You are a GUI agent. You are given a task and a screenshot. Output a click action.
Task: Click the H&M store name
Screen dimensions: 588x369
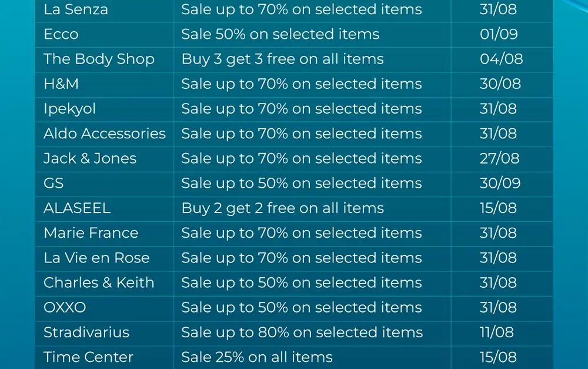click(61, 84)
